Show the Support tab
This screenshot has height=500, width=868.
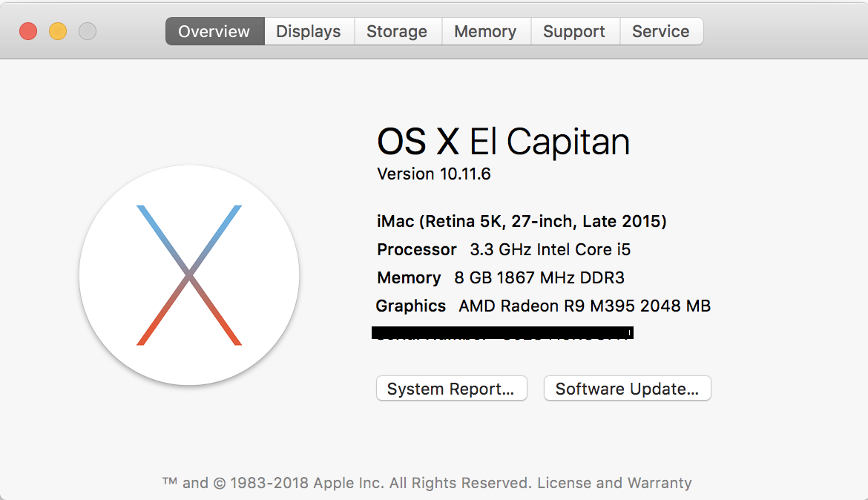574,31
